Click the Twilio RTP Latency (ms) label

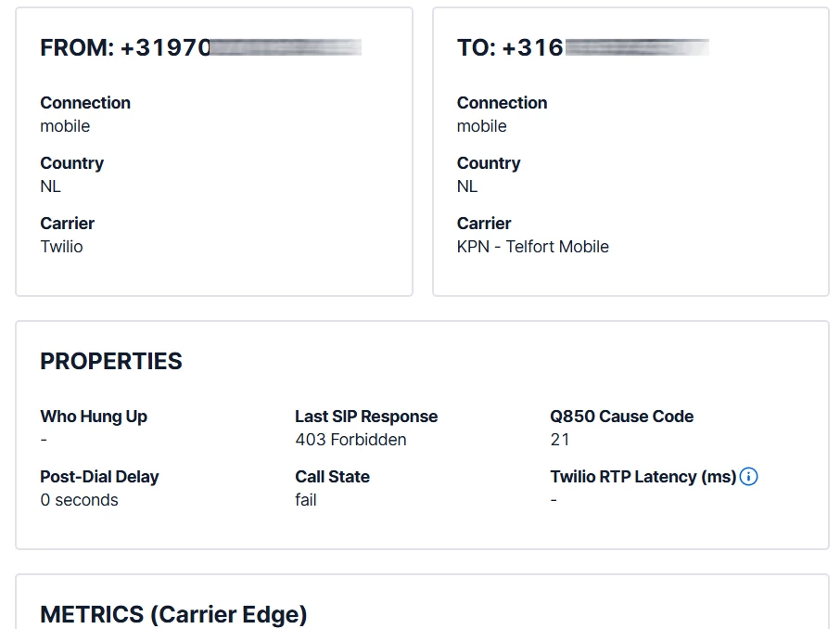coord(643,477)
